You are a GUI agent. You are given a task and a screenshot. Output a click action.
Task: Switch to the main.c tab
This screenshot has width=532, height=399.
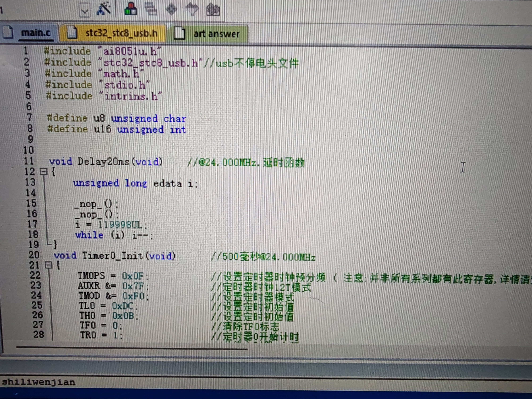36,32
